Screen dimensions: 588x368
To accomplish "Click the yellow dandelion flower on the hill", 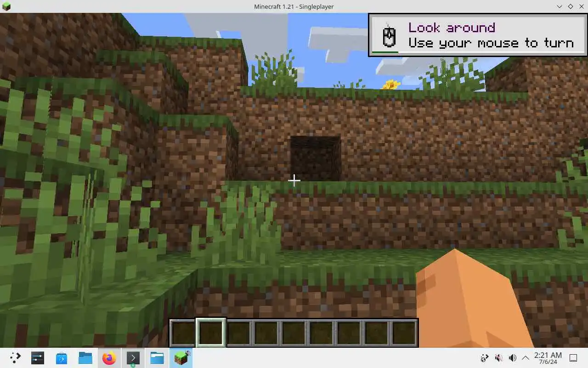I will 391,85.
